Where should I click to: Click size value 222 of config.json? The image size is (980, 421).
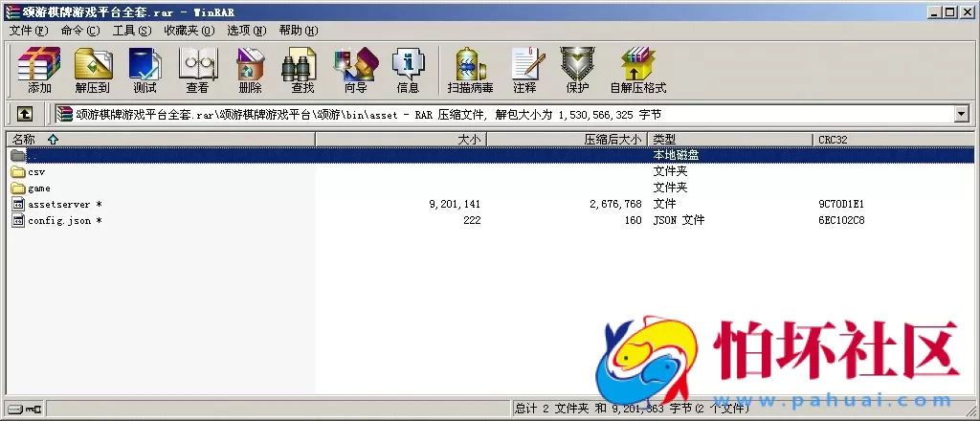point(472,220)
